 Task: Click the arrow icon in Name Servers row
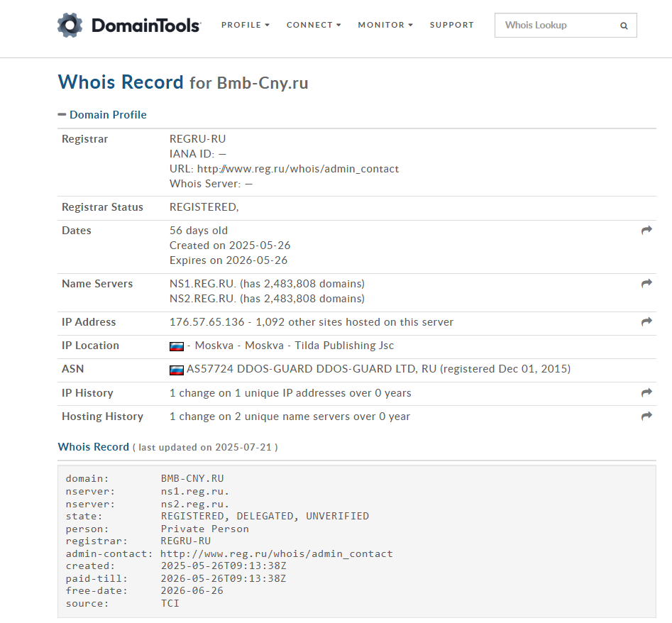pyautogui.click(x=646, y=284)
